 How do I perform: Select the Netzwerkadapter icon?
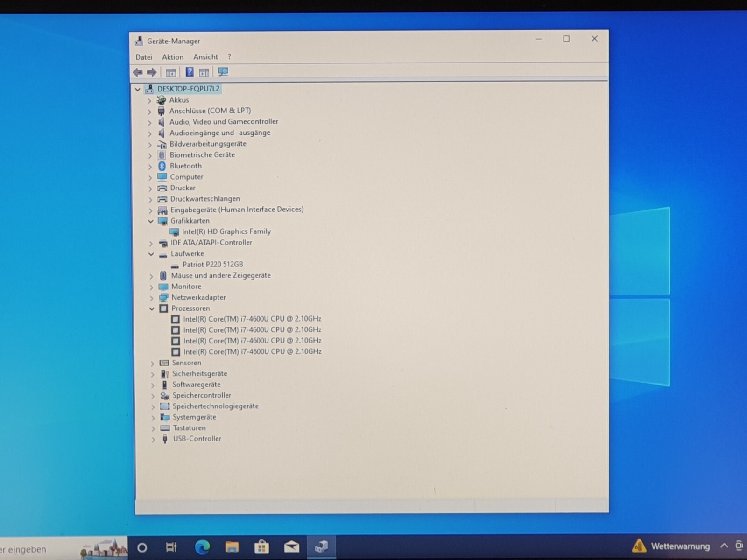point(163,297)
